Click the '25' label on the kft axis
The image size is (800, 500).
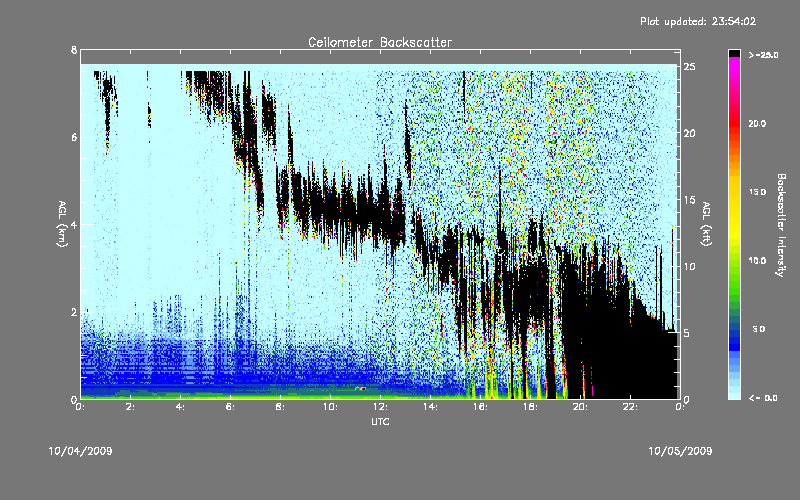click(x=689, y=67)
